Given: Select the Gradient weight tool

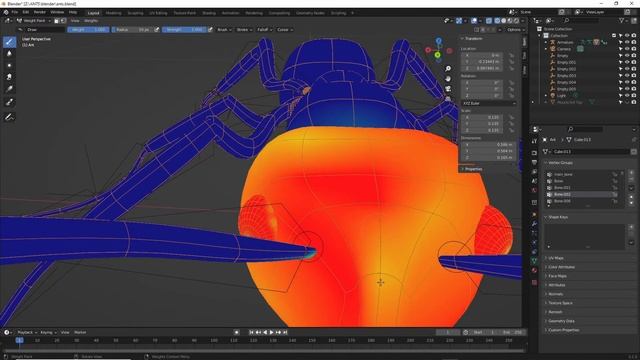Looking at the screenshot, I should click(9, 89).
